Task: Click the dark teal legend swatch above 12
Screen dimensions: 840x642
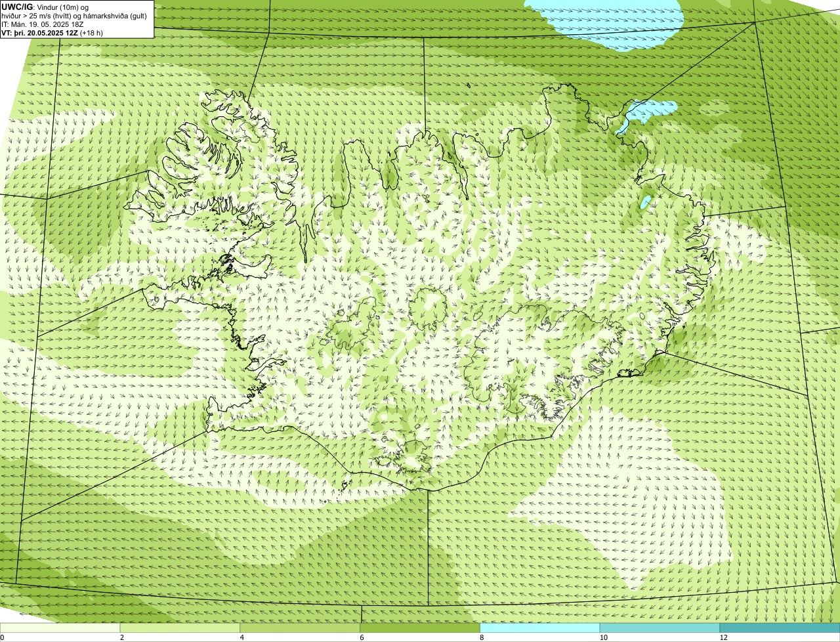Action: coord(780,628)
